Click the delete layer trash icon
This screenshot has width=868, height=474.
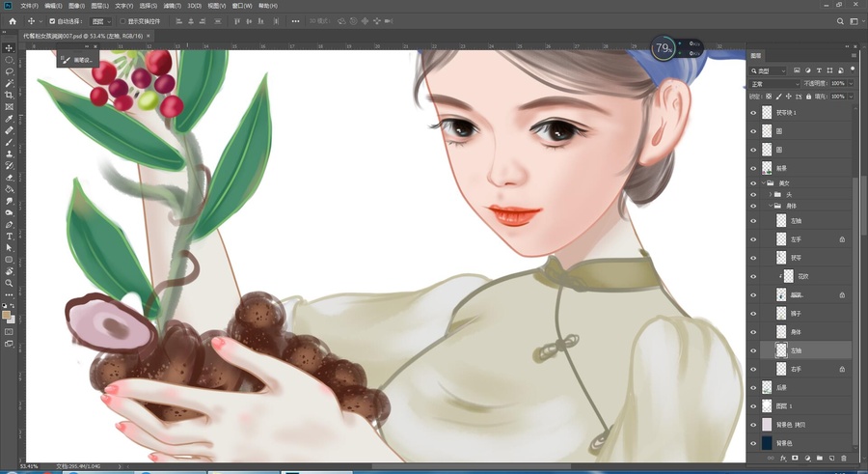click(844, 459)
